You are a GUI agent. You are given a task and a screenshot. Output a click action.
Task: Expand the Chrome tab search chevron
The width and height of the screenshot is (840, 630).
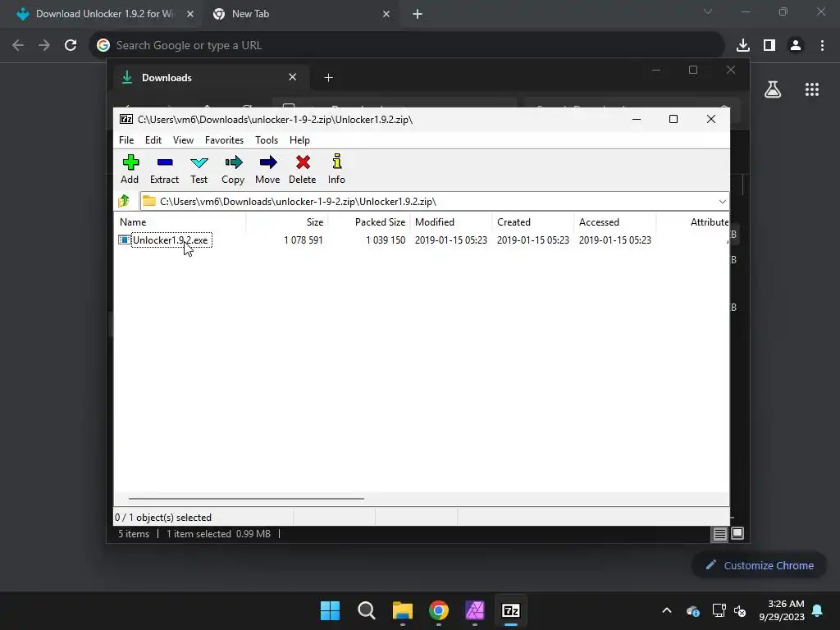[x=708, y=11]
